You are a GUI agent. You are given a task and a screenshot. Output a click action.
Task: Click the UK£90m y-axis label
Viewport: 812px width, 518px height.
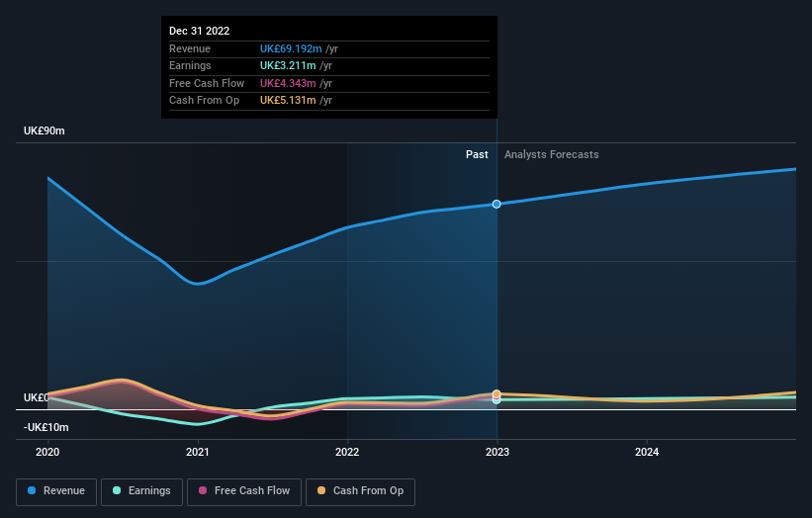[45, 130]
